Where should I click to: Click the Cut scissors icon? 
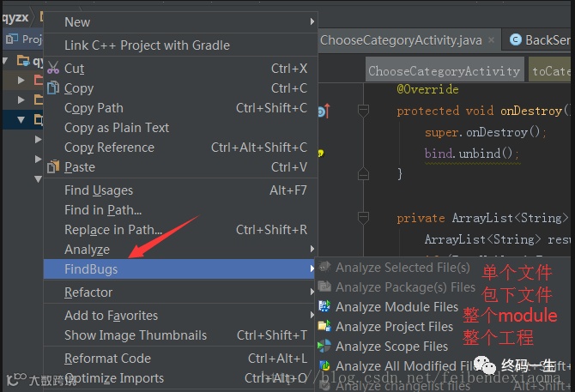[x=52, y=68]
